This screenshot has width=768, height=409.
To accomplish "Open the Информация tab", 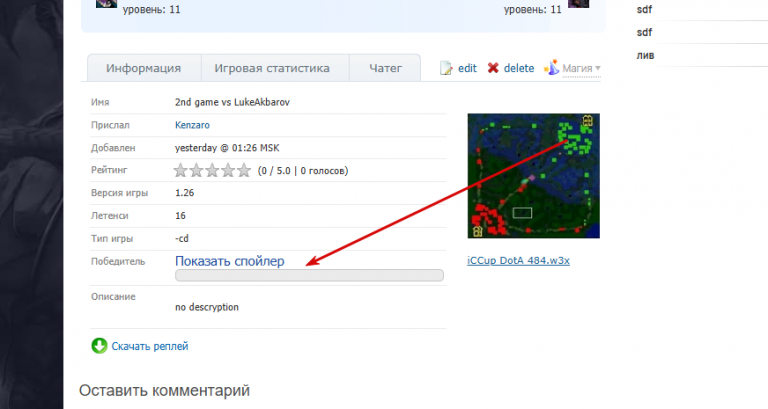I will (x=144, y=68).
